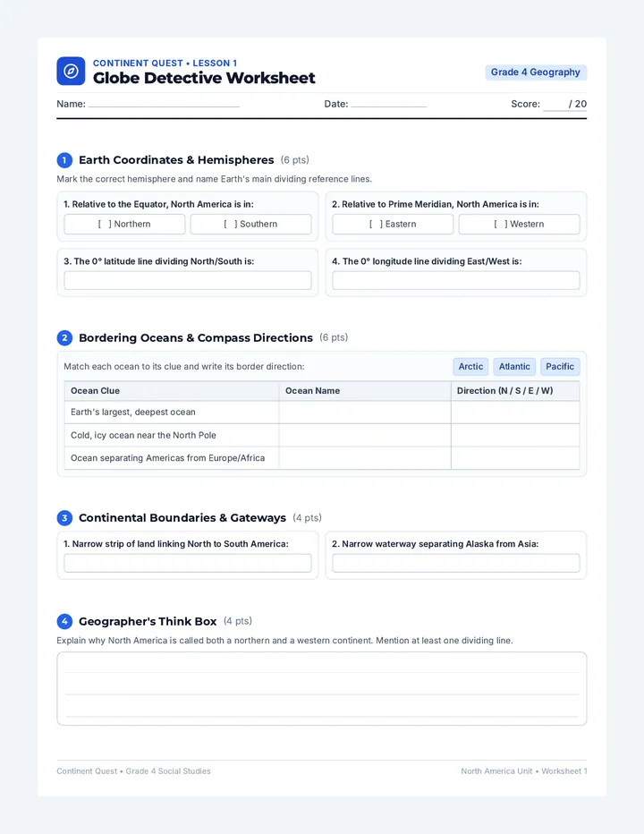This screenshot has width=644, height=834.
Task: Click Direction cell for Earth's largest ocean
Action: 515,413
